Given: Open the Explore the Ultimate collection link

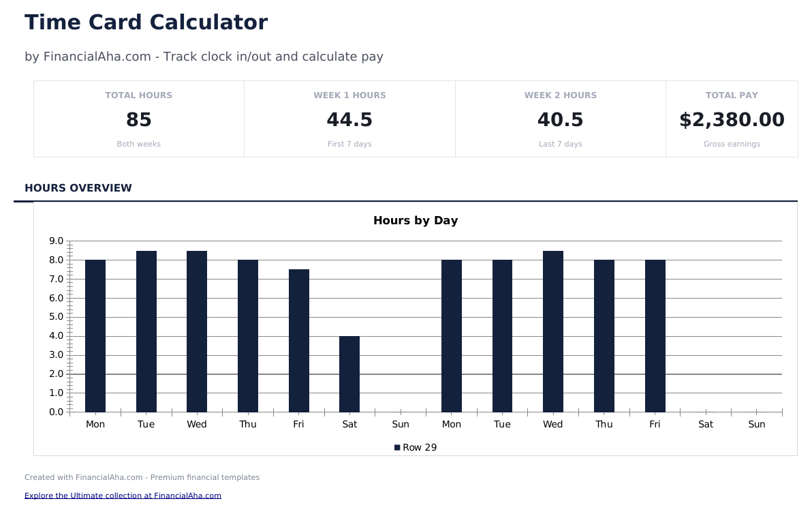Looking at the screenshot, I should click(123, 496).
